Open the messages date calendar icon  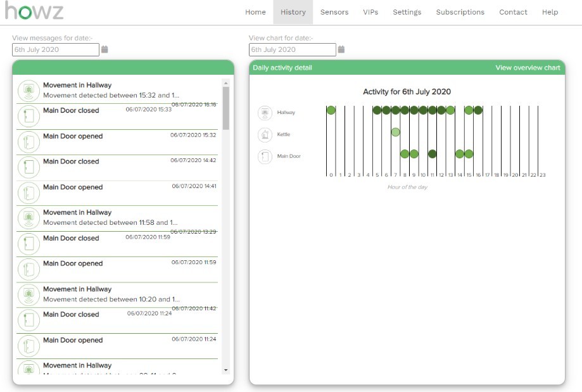(x=104, y=49)
